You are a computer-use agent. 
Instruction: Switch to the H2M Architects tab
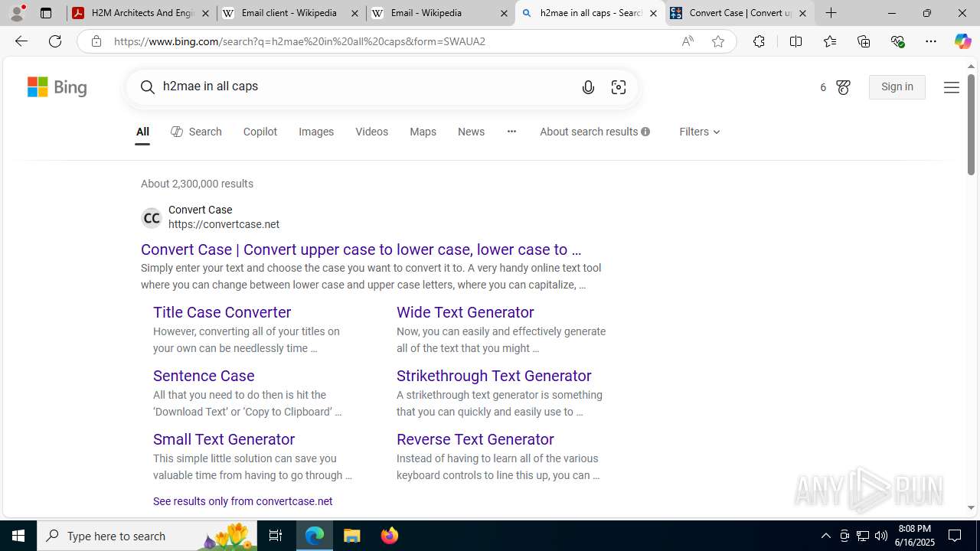pyautogui.click(x=142, y=13)
